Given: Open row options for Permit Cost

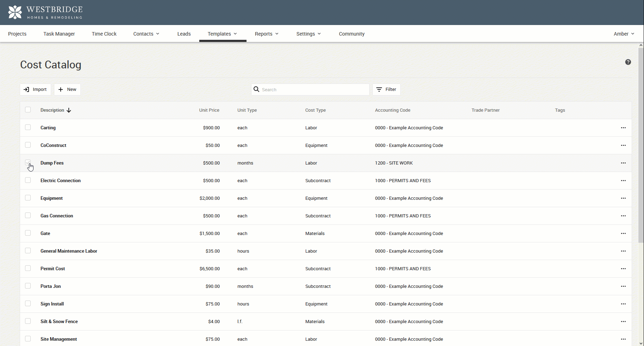Looking at the screenshot, I should [x=623, y=269].
